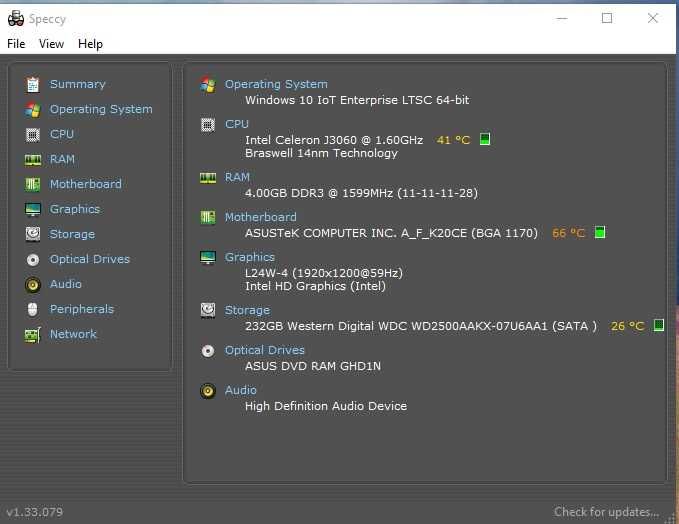The image size is (679, 524).
Task: Click the Summary clipboard icon in sidebar
Action: pos(33,84)
